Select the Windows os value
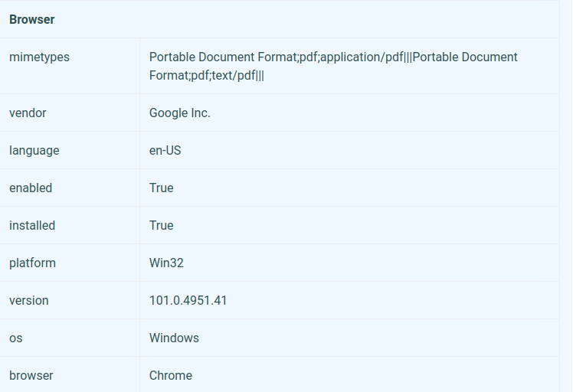 174,338
